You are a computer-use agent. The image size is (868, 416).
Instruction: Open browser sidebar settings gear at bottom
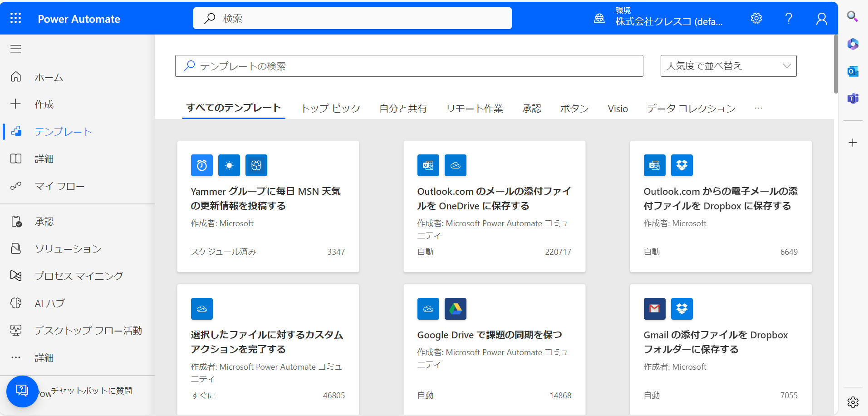point(853,402)
